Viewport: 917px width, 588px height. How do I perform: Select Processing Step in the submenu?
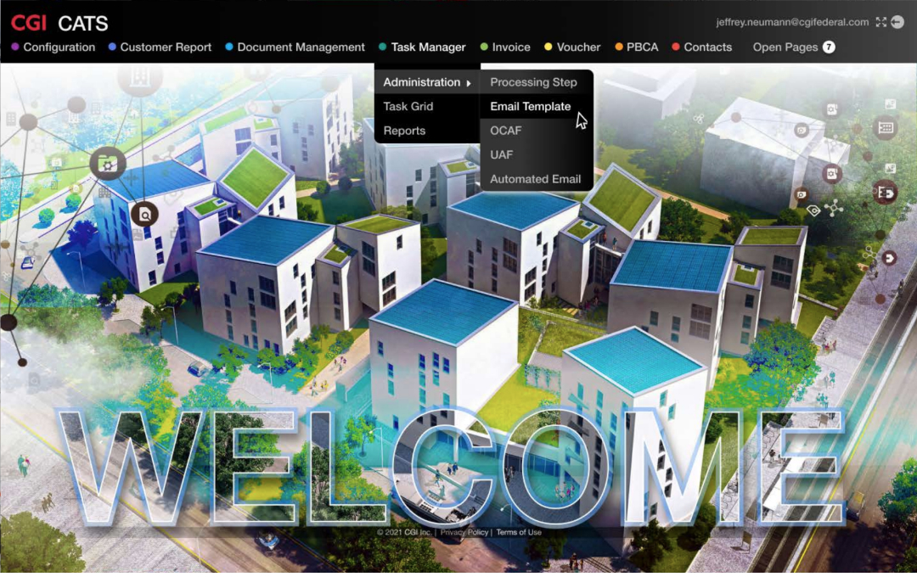point(537,82)
